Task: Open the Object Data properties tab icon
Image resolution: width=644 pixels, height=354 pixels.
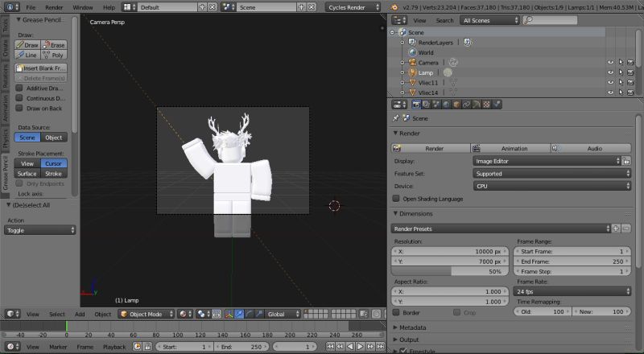Action: pyautogui.click(x=477, y=105)
